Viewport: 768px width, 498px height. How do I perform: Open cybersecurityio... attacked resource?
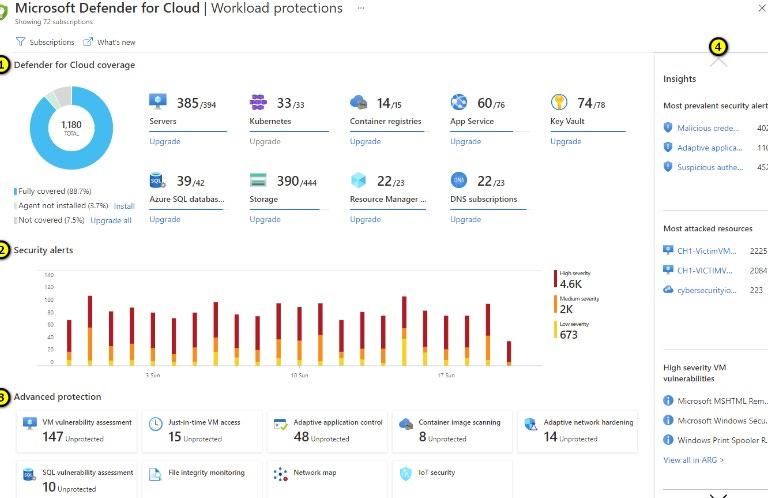(707, 290)
